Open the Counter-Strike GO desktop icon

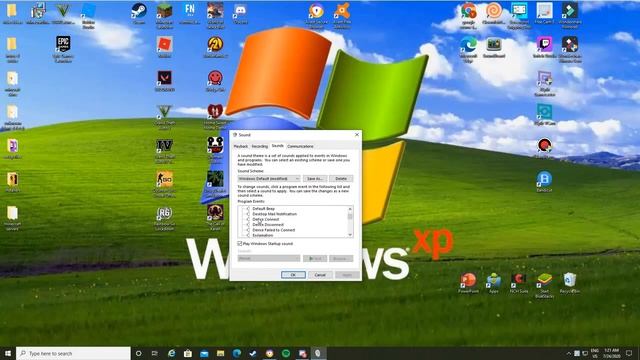coord(164,183)
